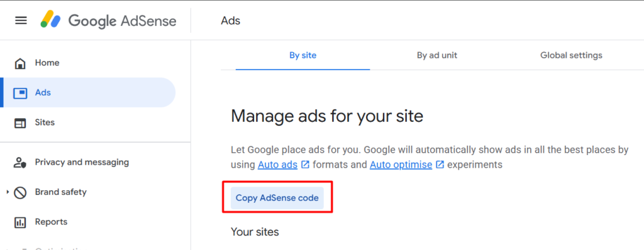Click the Ads page title in header
644x250 pixels.
click(230, 21)
